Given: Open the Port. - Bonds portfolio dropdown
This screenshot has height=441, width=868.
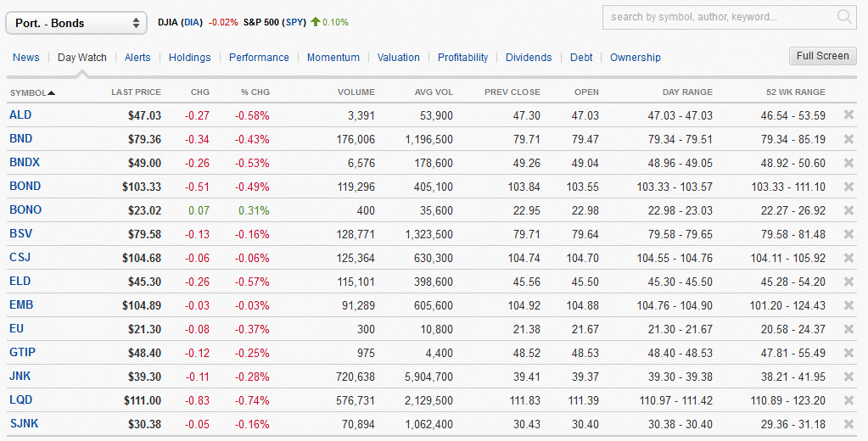Looking at the screenshot, I should click(77, 23).
